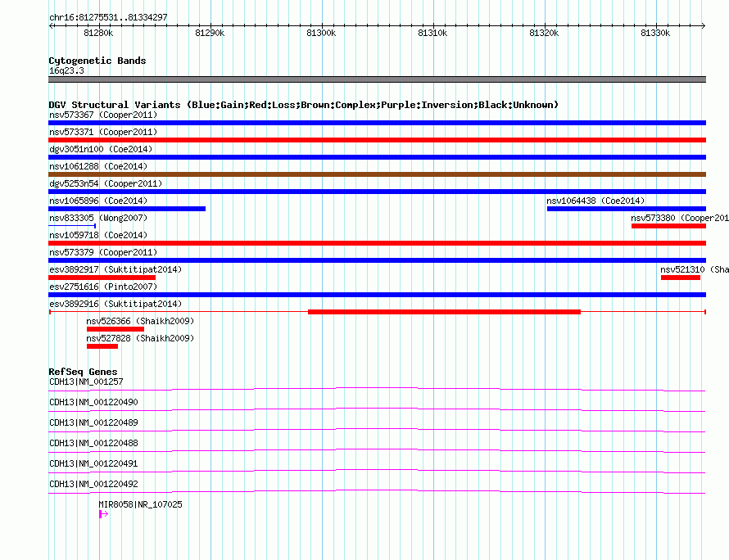
Task: Click the 81280k ruler tick label
Action: click(x=98, y=33)
